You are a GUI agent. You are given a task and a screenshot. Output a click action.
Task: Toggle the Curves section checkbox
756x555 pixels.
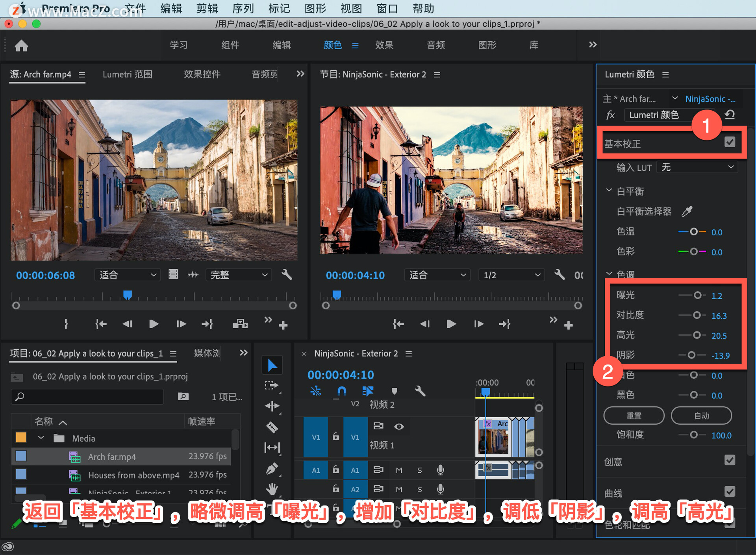[730, 491]
